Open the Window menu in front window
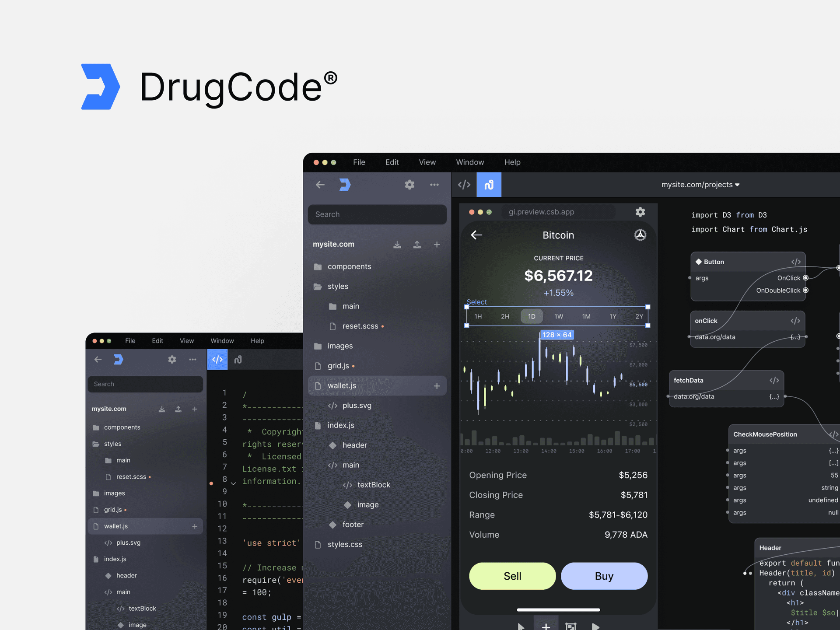The image size is (840, 630). pyautogui.click(x=470, y=162)
